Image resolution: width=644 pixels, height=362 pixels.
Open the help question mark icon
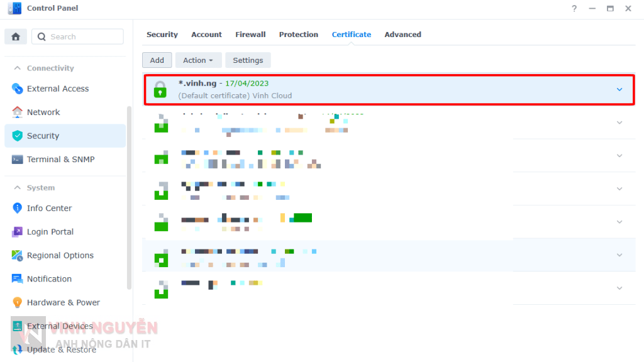click(574, 8)
